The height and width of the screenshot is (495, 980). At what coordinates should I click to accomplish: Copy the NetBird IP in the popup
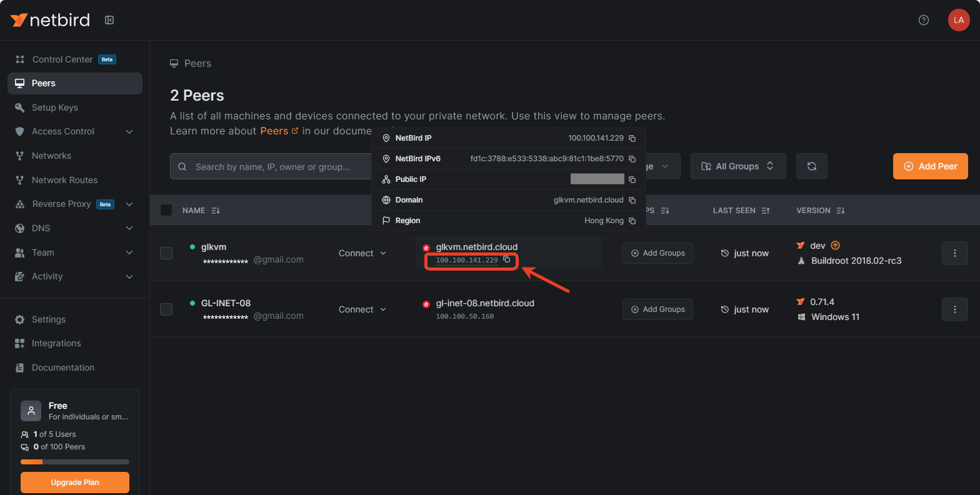point(632,138)
